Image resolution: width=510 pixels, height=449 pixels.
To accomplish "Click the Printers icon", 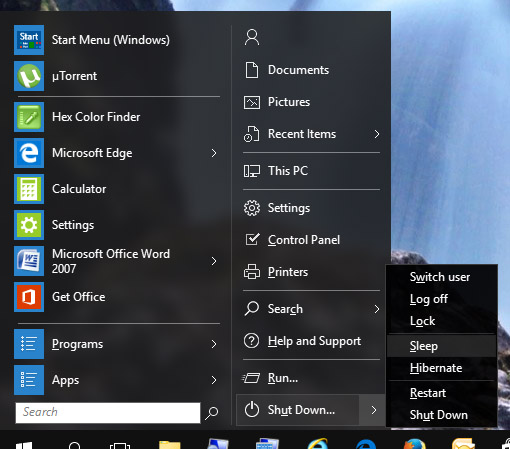I will (252, 272).
